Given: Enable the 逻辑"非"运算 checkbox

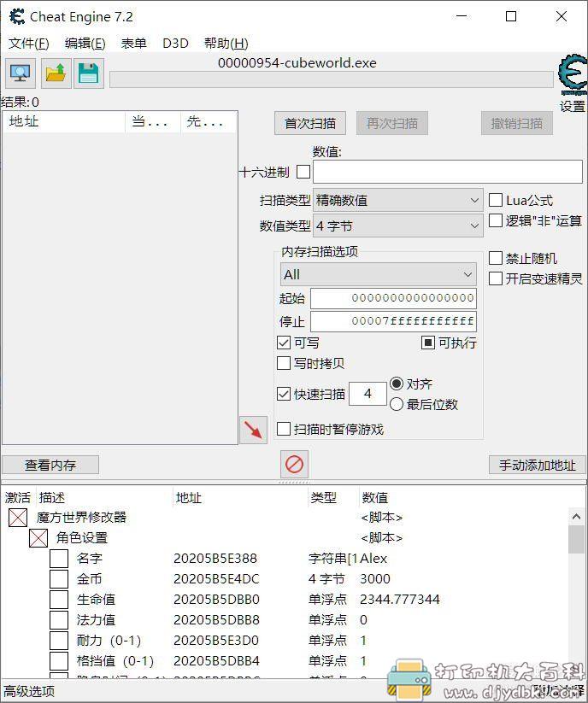Looking at the screenshot, I should point(495,220).
